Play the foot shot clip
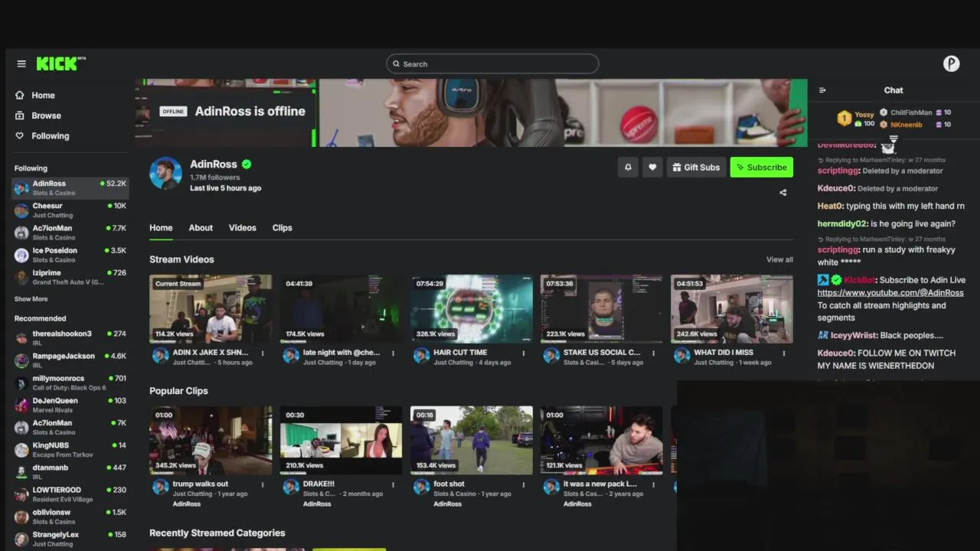Viewport: 980px width, 551px height. 472,440
